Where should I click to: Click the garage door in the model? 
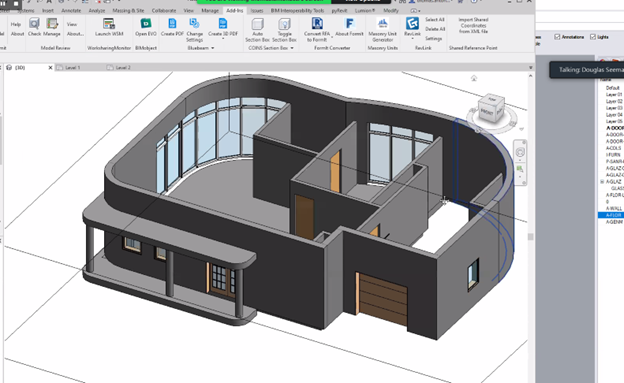(383, 299)
